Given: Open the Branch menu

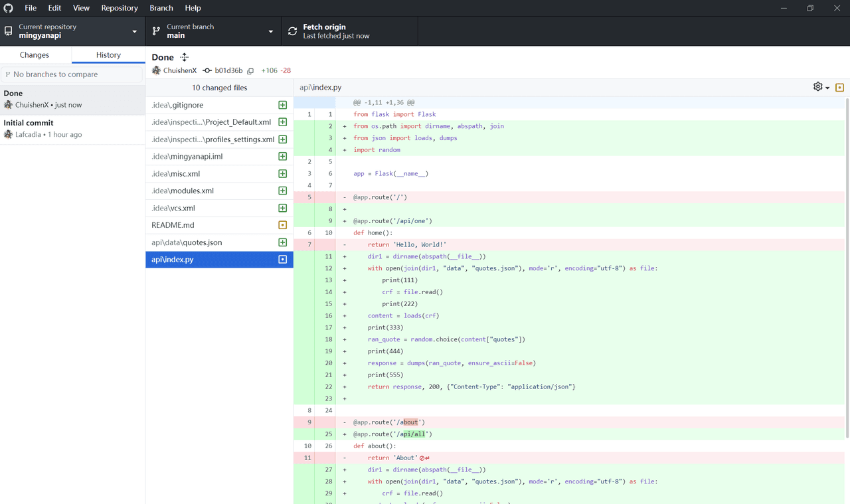Looking at the screenshot, I should tap(161, 8).
